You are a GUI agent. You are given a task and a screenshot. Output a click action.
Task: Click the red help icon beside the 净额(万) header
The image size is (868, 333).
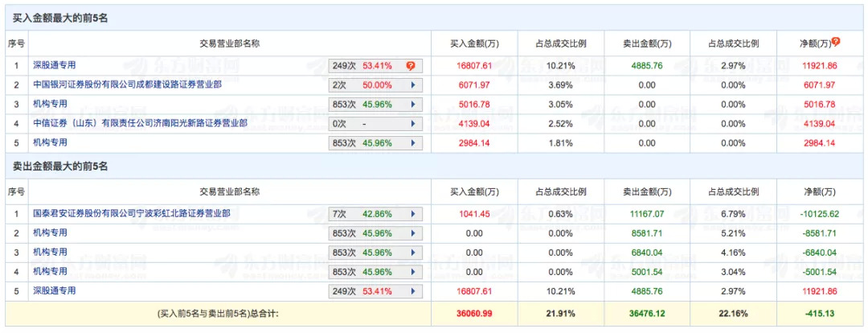[x=835, y=41]
